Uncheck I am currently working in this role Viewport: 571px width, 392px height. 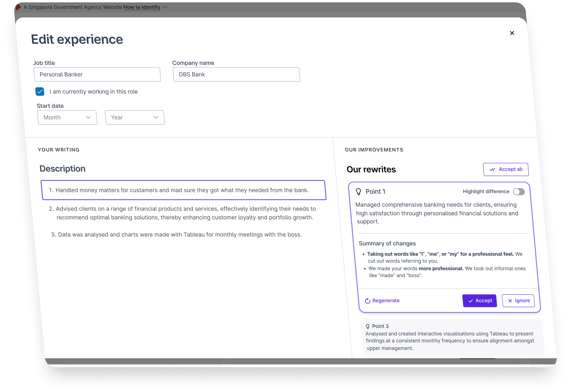point(40,91)
